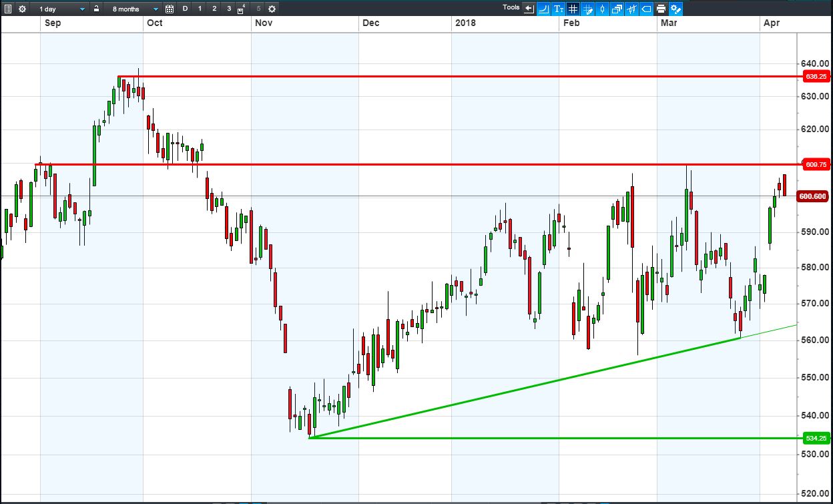Screen dimensions: 833x504
Task: Open the 8 months range dropdown
Action: tap(133, 9)
